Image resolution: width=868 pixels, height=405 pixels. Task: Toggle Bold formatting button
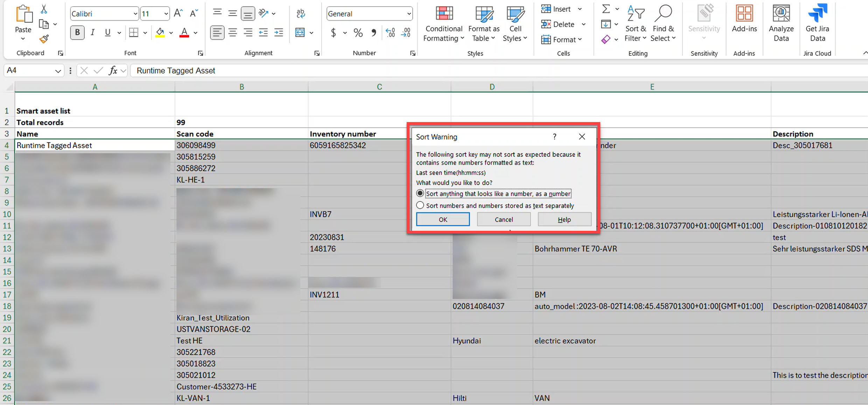(77, 33)
